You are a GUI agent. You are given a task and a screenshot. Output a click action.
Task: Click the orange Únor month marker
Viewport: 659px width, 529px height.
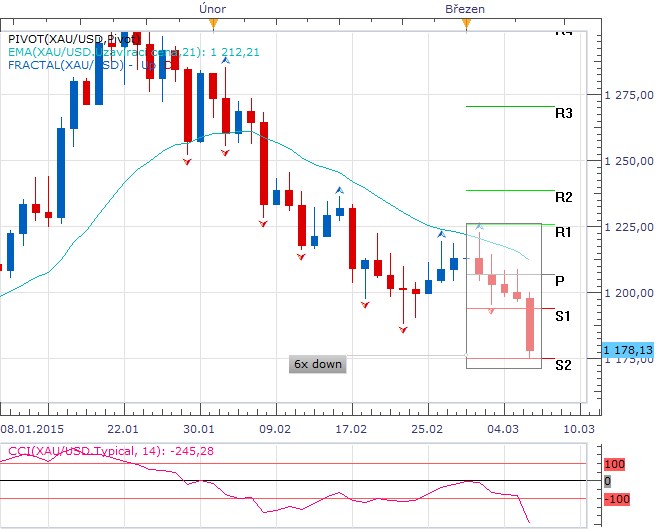pyautogui.click(x=213, y=21)
